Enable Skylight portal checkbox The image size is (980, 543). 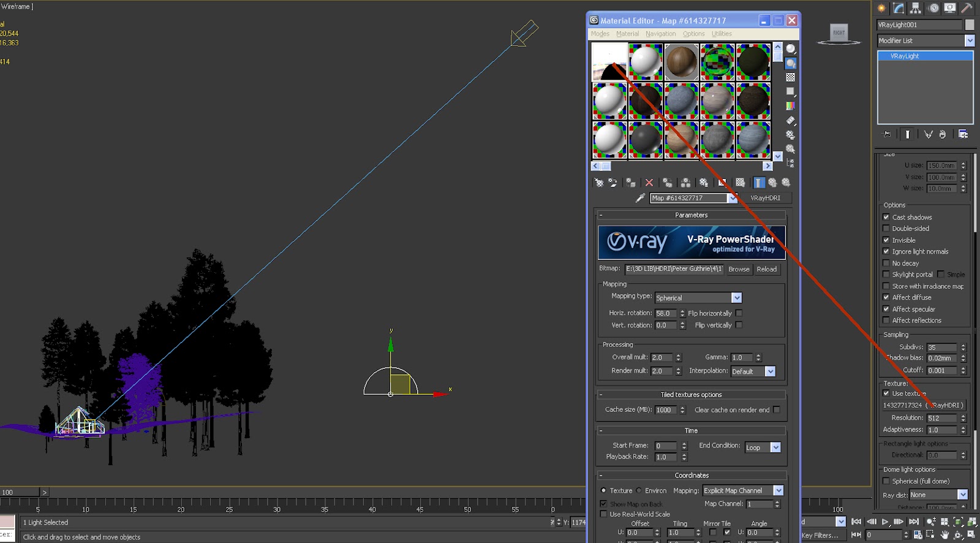[x=886, y=275]
